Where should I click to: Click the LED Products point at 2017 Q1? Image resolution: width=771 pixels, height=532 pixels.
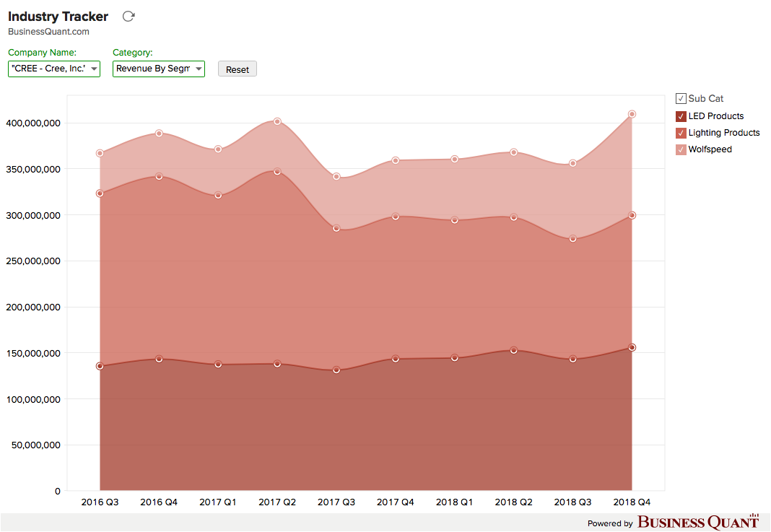tap(218, 365)
